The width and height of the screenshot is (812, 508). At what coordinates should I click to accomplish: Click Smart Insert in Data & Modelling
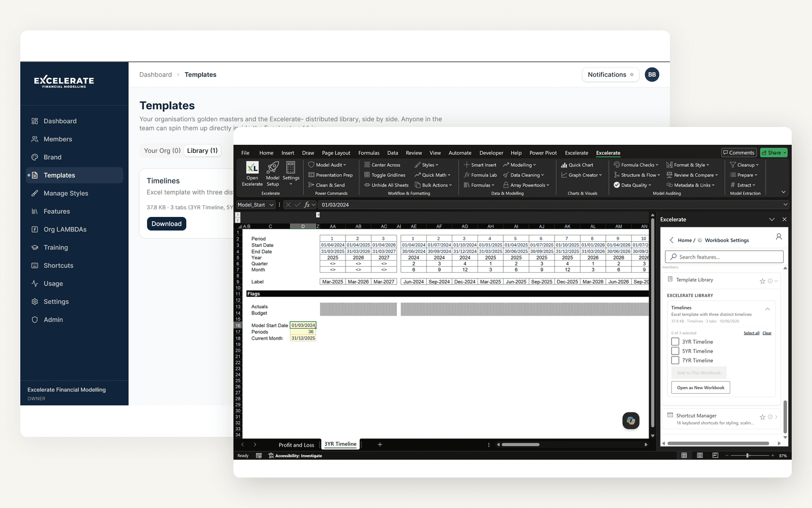pos(480,165)
